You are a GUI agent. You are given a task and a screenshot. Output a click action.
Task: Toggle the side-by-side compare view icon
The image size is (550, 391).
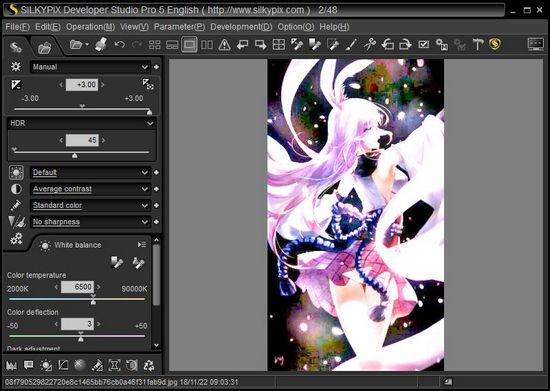click(207, 45)
